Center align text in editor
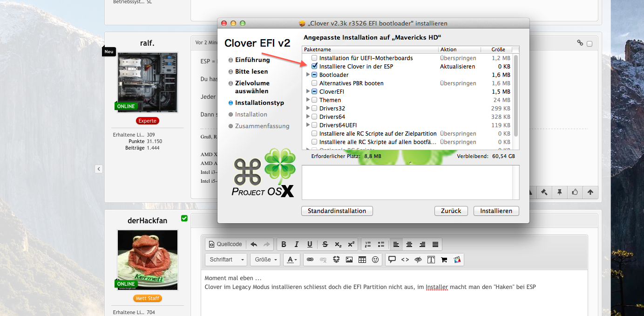Screen dimensions: 644x316 pos(409,244)
